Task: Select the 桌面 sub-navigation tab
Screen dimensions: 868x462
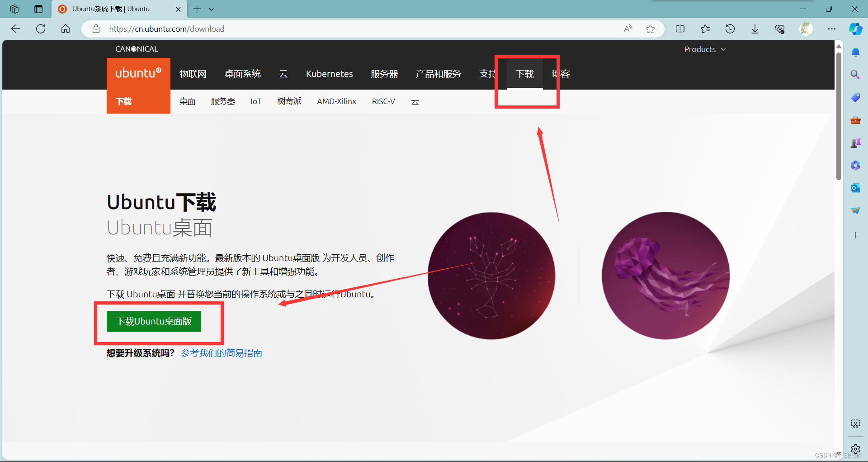Action: (x=188, y=101)
